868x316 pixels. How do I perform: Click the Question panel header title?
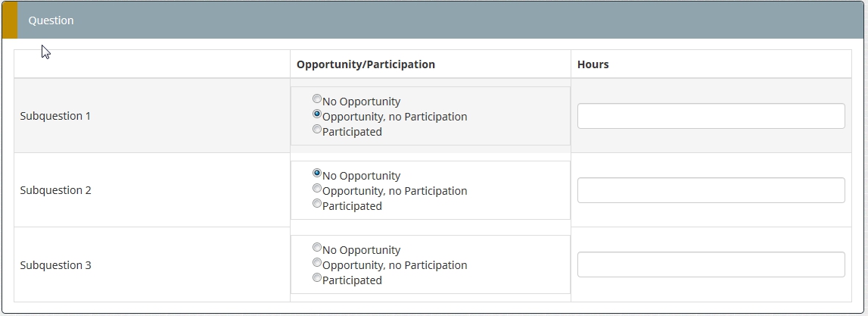click(51, 20)
